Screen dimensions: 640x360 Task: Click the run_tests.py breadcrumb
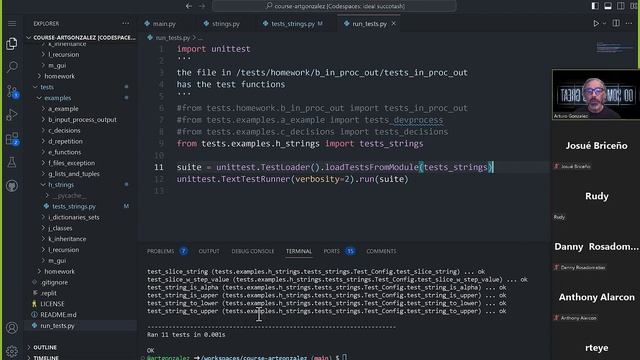point(172,38)
